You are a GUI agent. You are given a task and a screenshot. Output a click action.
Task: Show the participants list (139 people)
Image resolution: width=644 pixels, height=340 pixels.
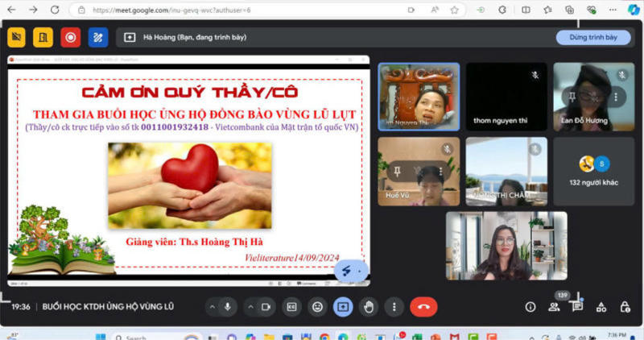pyautogui.click(x=554, y=307)
